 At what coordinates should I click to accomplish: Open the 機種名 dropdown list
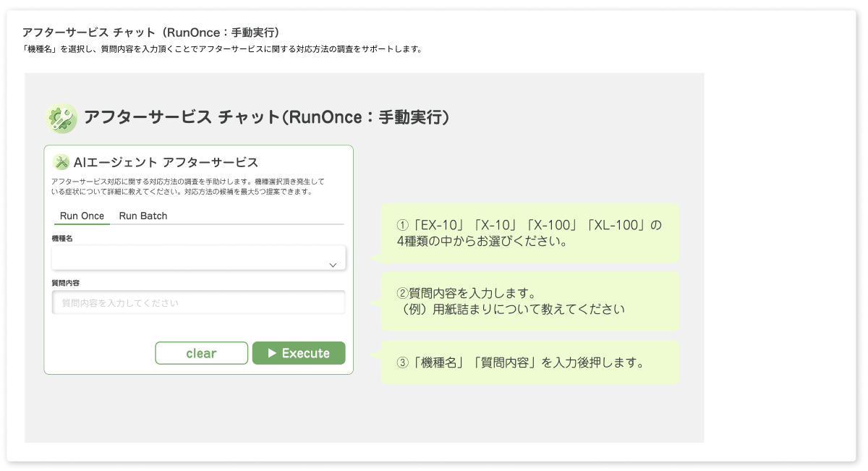(198, 258)
